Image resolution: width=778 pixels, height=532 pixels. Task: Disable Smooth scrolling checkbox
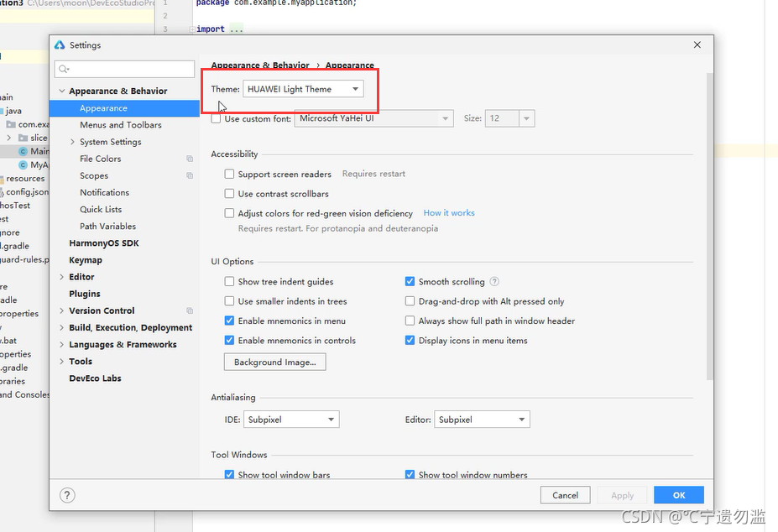pos(410,281)
